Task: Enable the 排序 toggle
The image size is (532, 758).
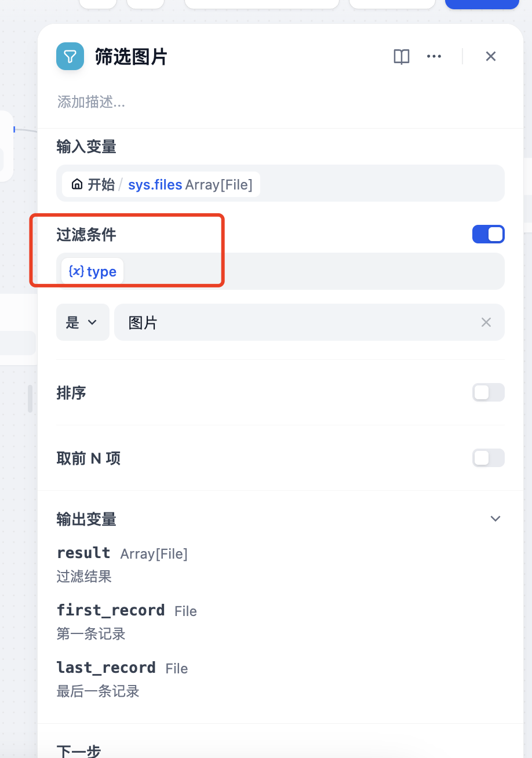Action: pos(488,392)
